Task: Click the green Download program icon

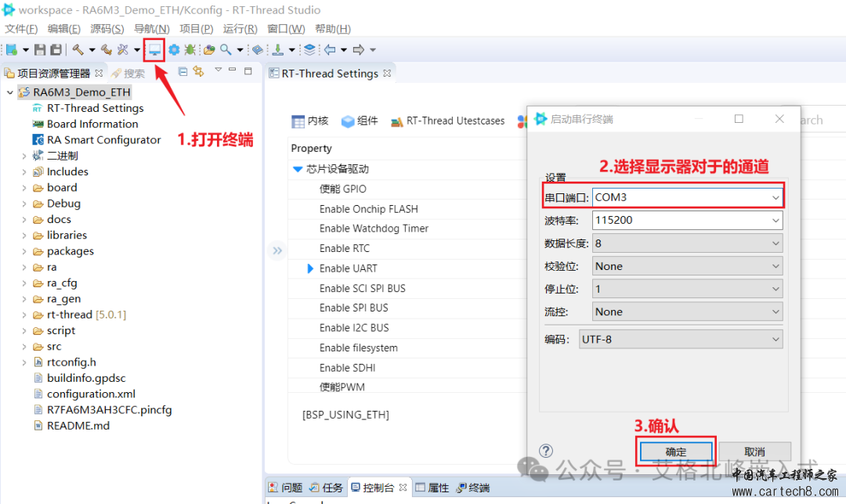Action: pos(277,49)
